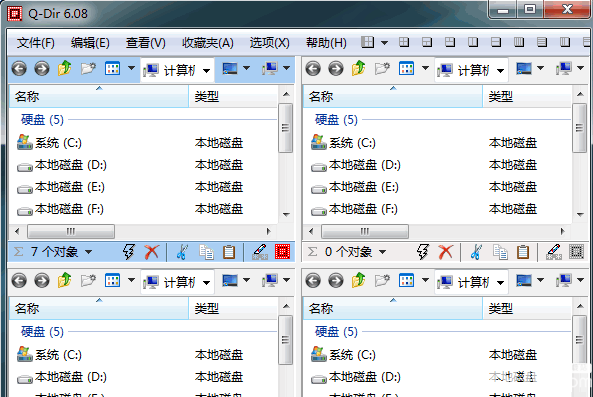Select 本地磁盘 (F:) in top-right pane
593x397 pixels.
pyautogui.click(x=354, y=209)
